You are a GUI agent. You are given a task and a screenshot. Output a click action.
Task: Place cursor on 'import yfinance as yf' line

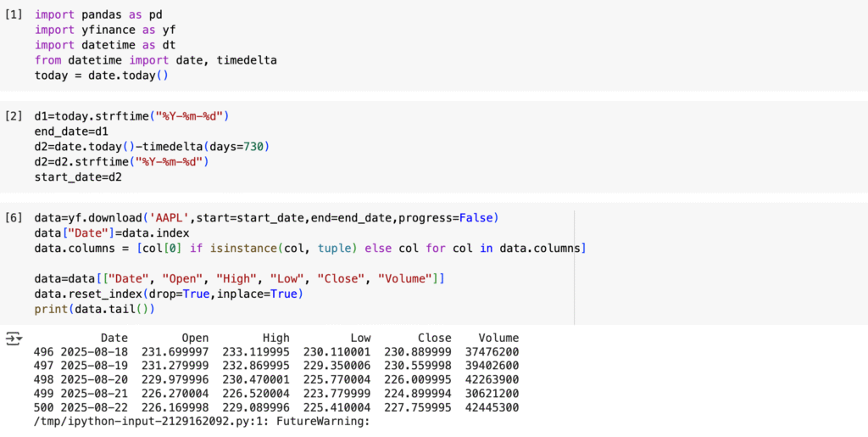point(106,30)
